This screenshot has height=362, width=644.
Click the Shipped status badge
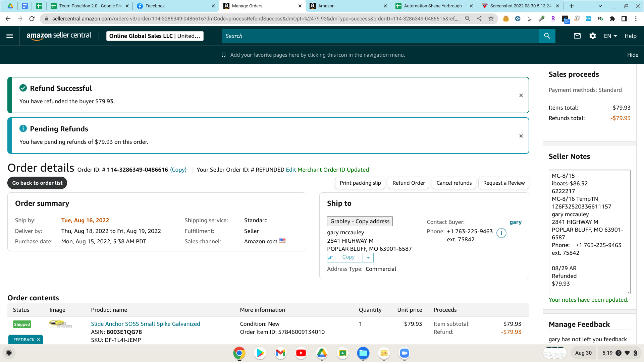click(22, 324)
